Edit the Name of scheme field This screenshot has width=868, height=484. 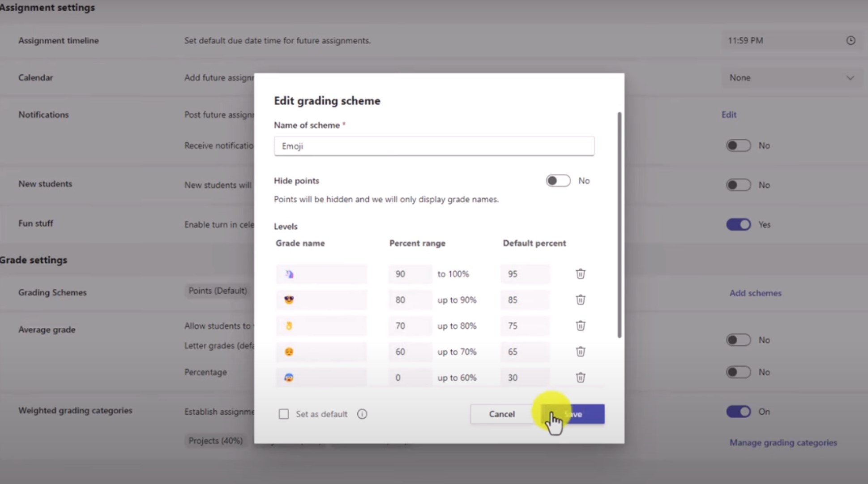[434, 146]
